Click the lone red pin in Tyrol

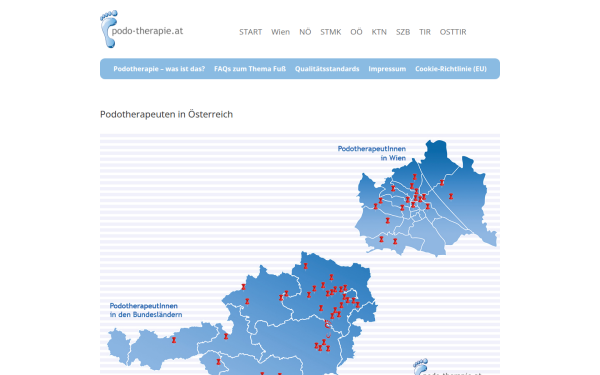[174, 340]
